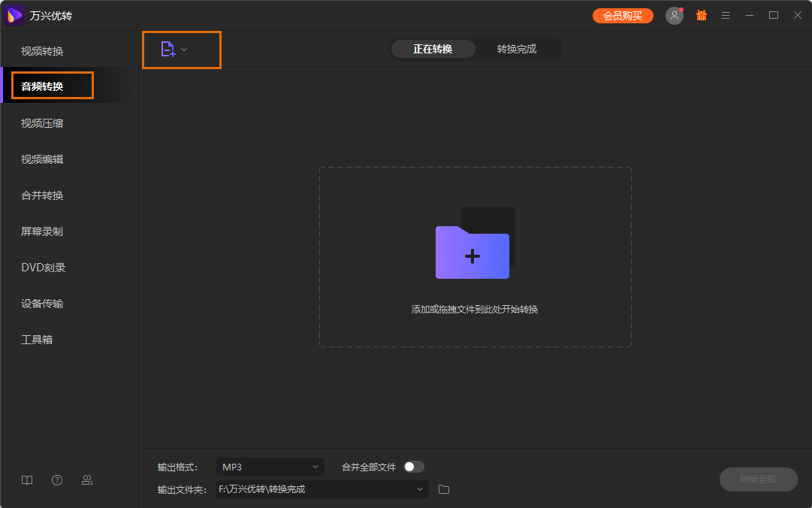The width and height of the screenshot is (812, 508).
Task: Select the 正在转换 tab
Action: tap(433, 48)
